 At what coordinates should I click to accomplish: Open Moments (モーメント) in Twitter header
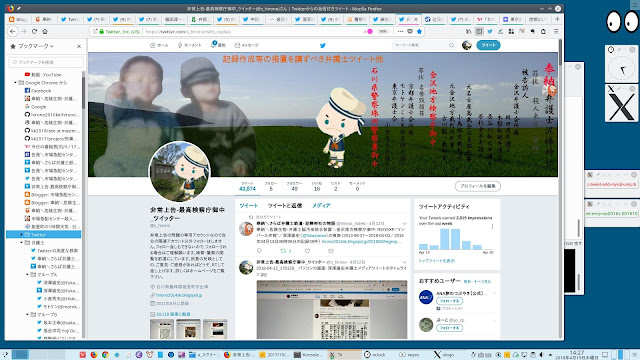189,45
